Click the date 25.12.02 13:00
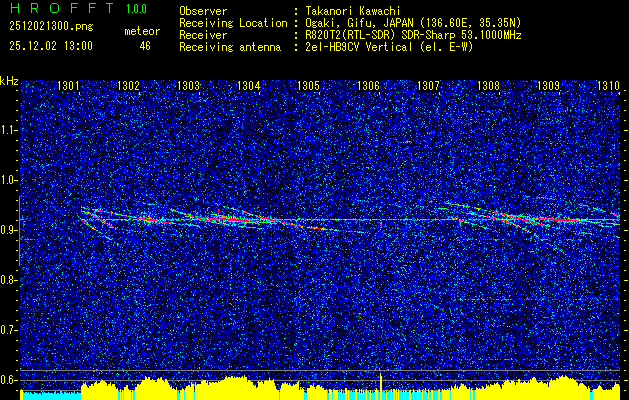The image size is (629, 400). tap(51, 46)
